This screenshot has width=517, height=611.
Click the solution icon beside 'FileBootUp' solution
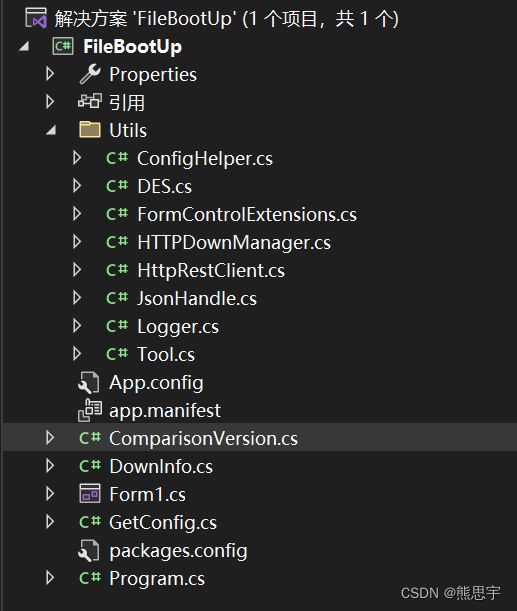(35, 18)
